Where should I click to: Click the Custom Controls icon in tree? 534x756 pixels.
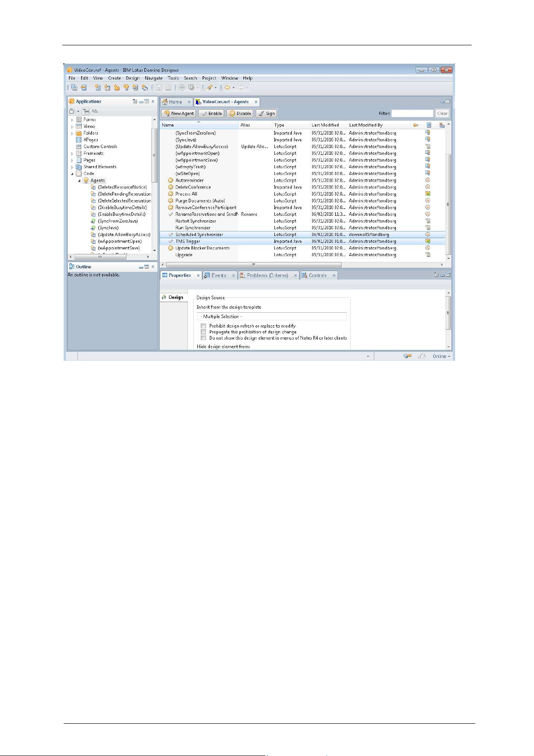coord(78,146)
